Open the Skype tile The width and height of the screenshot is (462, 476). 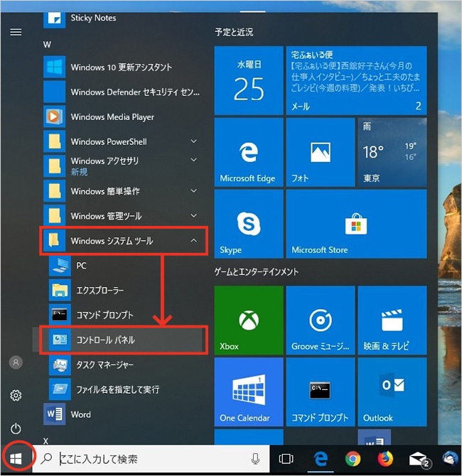point(249,224)
